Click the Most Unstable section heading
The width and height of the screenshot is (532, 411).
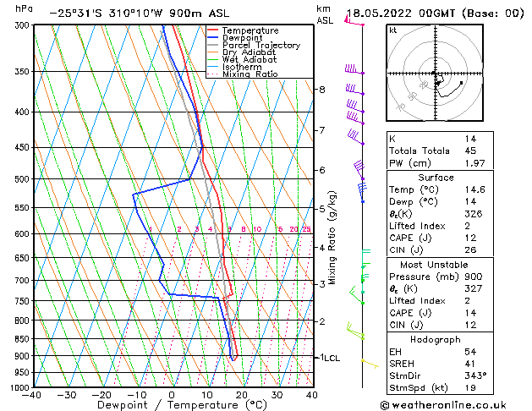tap(434, 265)
